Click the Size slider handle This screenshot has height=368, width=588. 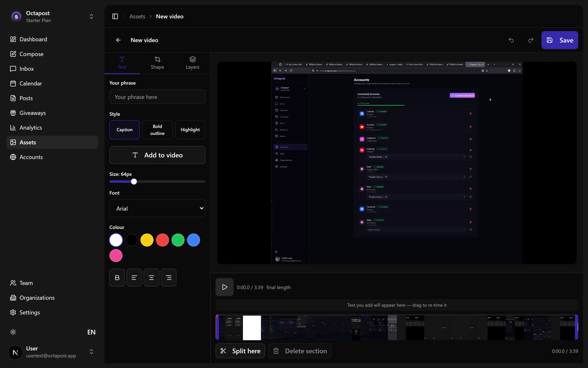click(x=134, y=182)
